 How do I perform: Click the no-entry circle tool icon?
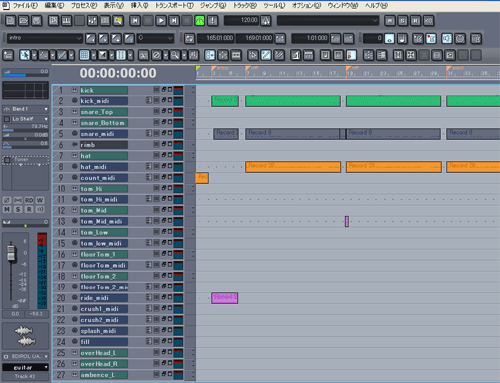click(156, 55)
